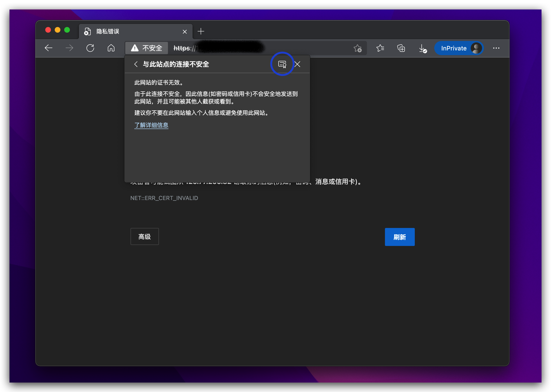This screenshot has height=392, width=551.
Task: Open a new tab with the plus
Action: [x=201, y=31]
